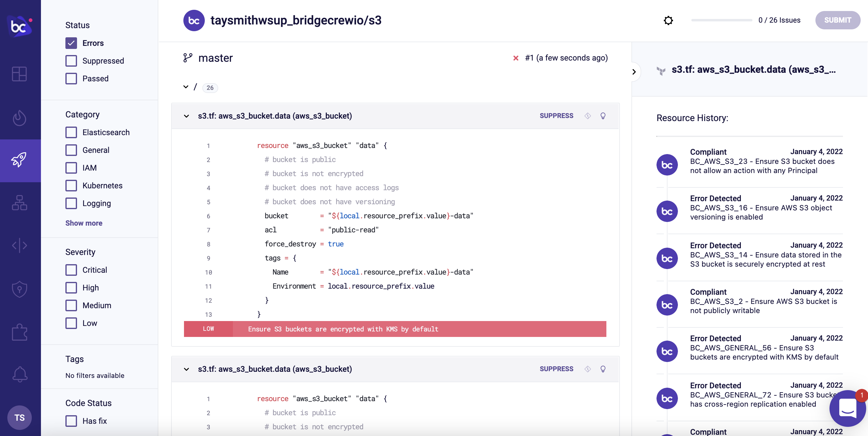Check the Suppressed status filter
This screenshot has height=436, width=868.
pyautogui.click(x=71, y=61)
